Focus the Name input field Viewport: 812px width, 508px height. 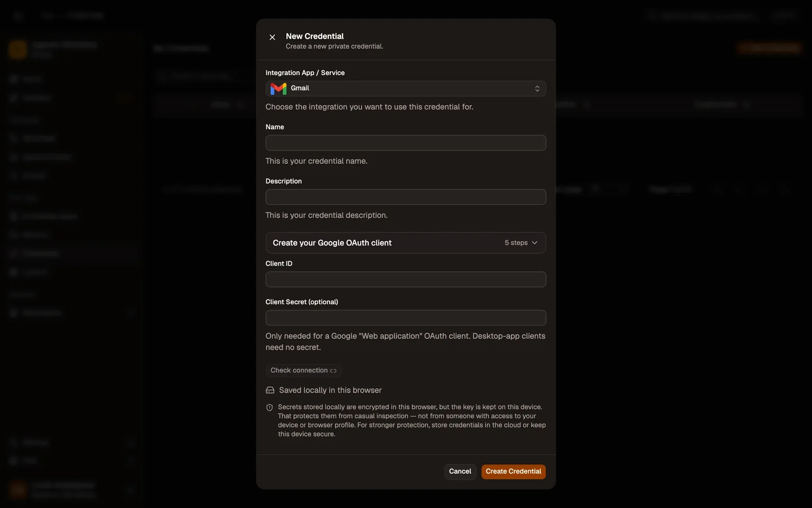click(406, 143)
